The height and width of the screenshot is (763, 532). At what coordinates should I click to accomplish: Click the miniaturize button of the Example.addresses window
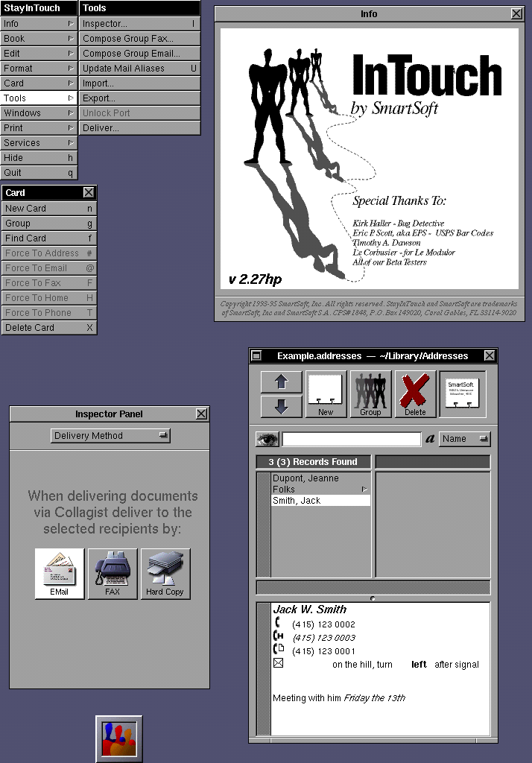(256, 355)
